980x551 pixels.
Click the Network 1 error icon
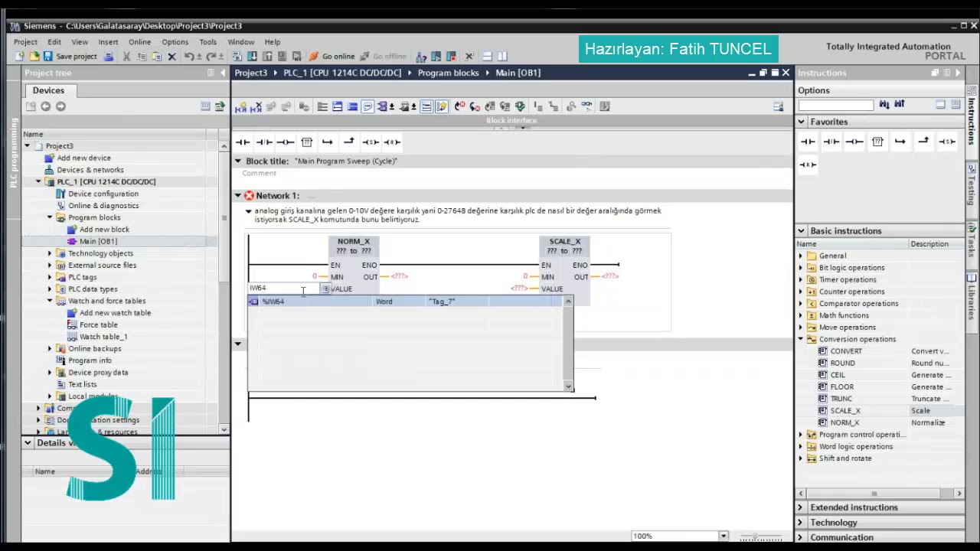coord(249,196)
